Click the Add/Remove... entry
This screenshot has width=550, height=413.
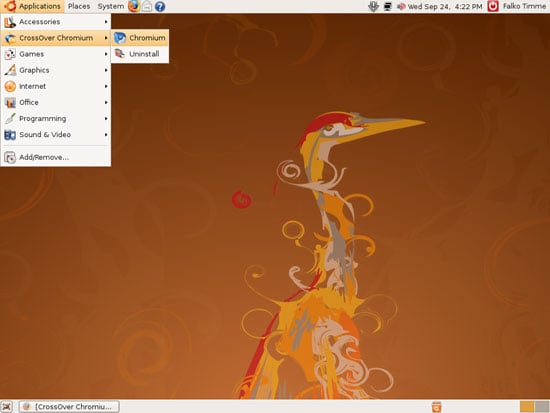pos(55,157)
